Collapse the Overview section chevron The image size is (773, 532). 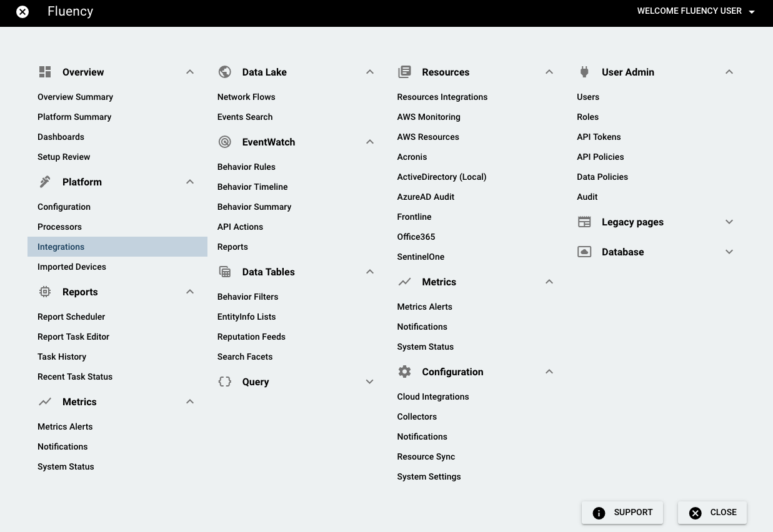190,72
